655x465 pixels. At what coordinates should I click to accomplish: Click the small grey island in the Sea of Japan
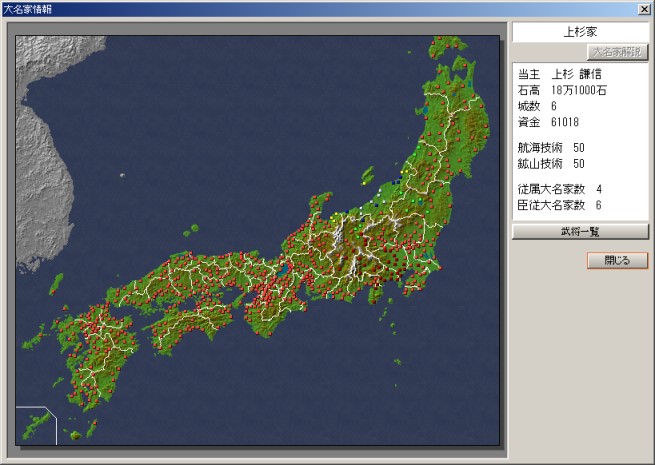click(x=122, y=175)
